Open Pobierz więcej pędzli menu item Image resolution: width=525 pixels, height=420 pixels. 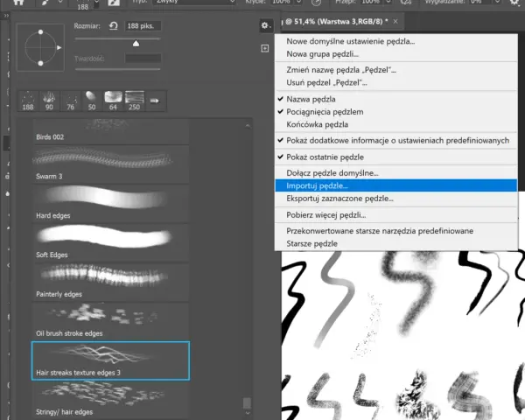coord(396,215)
